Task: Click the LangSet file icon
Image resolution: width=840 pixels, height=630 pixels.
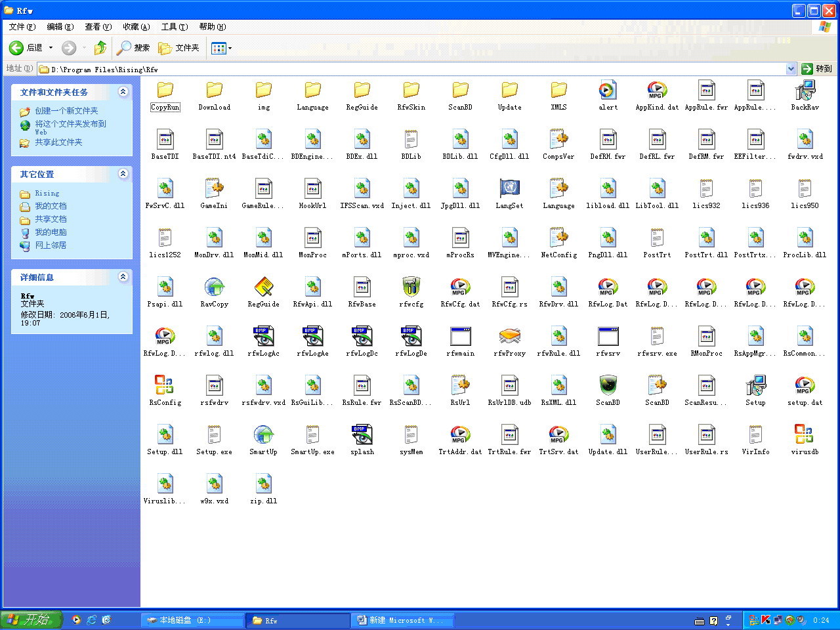Action: tap(509, 189)
